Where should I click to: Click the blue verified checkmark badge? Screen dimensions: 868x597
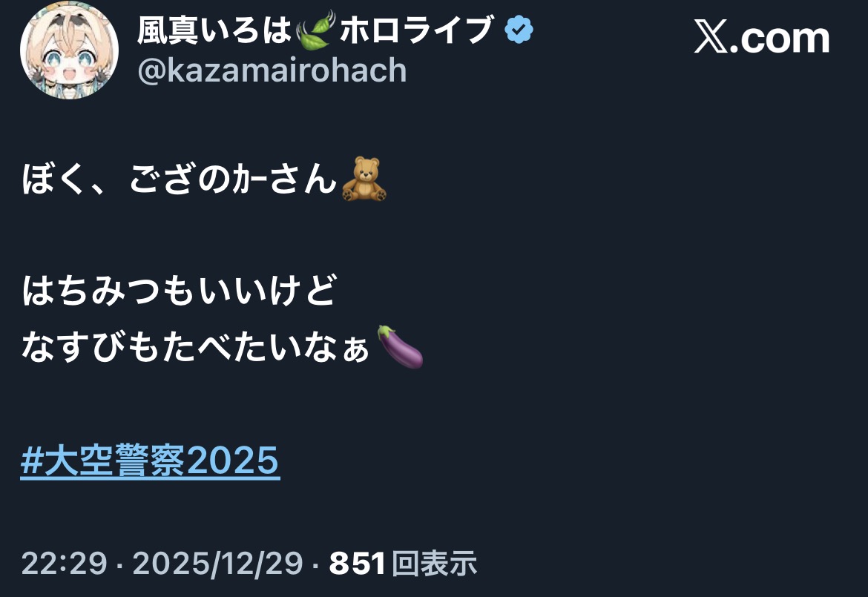pyautogui.click(x=519, y=30)
